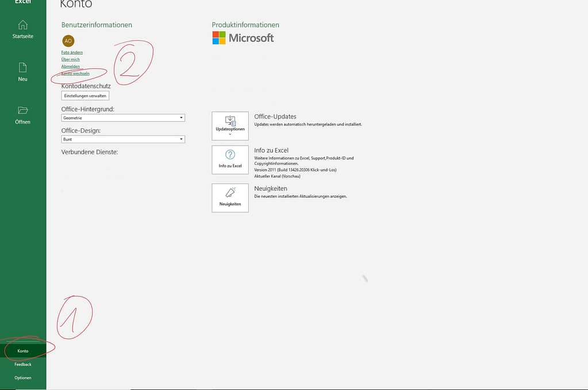The image size is (588, 390).
Task: Go to Startseite in the sidebar
Action: (23, 29)
